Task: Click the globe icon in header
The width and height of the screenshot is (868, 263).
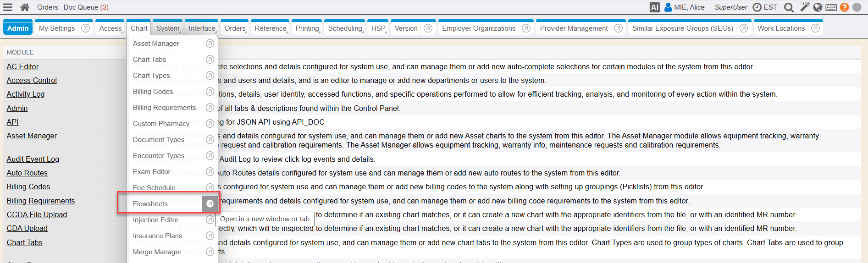Action: 818,7
